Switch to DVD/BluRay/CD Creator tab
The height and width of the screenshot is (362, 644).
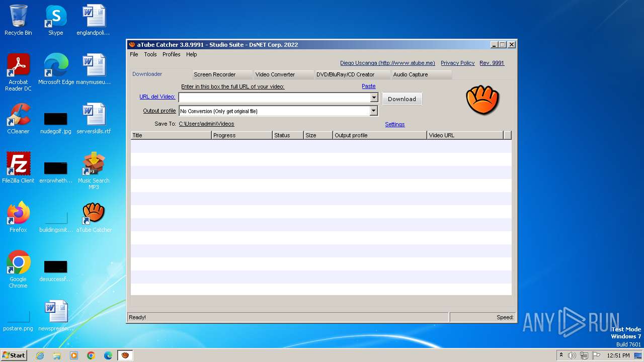[352, 74]
